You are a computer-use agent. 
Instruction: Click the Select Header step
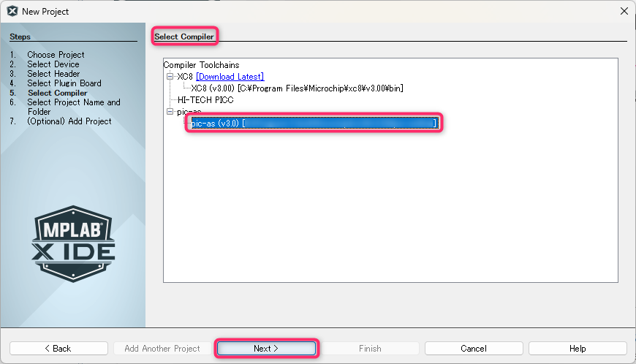[53, 74]
